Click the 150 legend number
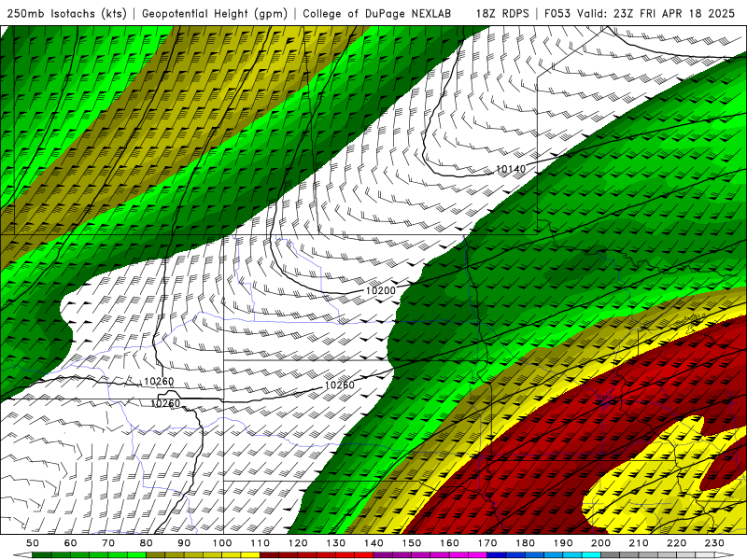 pos(412,543)
